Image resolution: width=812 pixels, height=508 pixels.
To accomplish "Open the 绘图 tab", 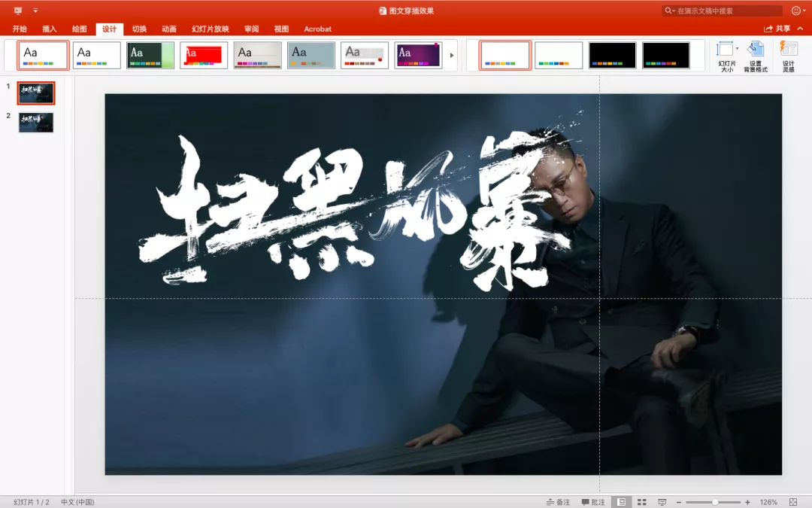I will [79, 29].
